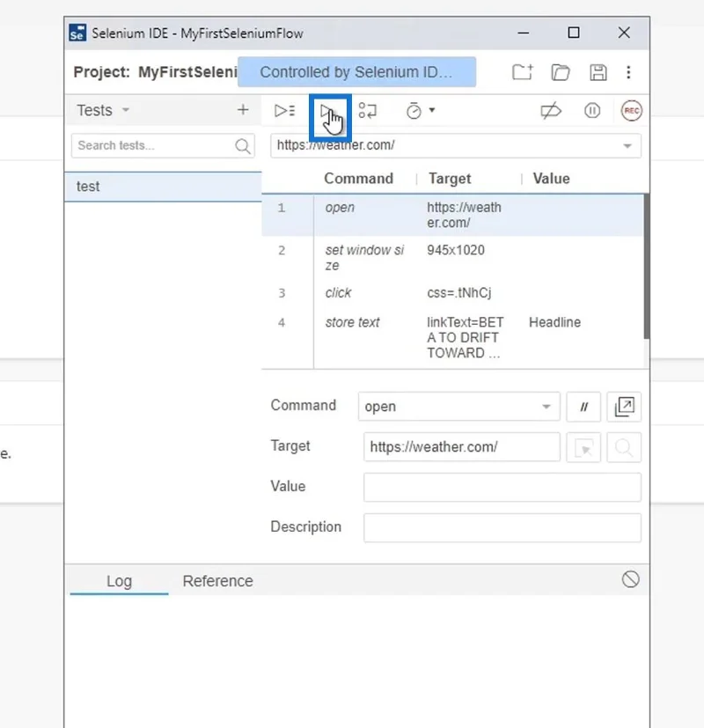Image resolution: width=704 pixels, height=728 pixels.
Task: Open Command combo box showing 'open'
Action: tap(458, 406)
